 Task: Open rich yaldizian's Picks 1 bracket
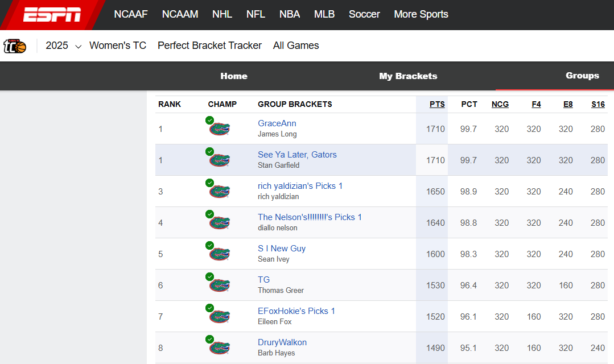pyautogui.click(x=300, y=186)
